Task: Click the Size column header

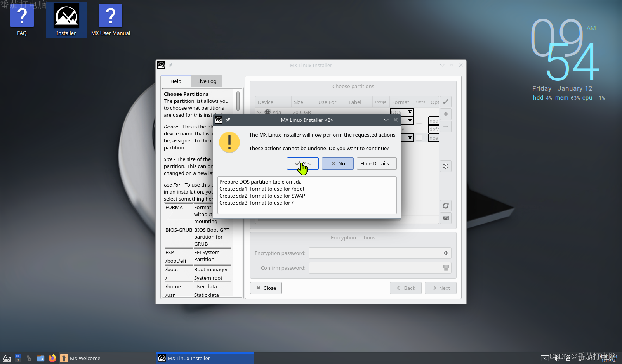Action: pos(303,102)
